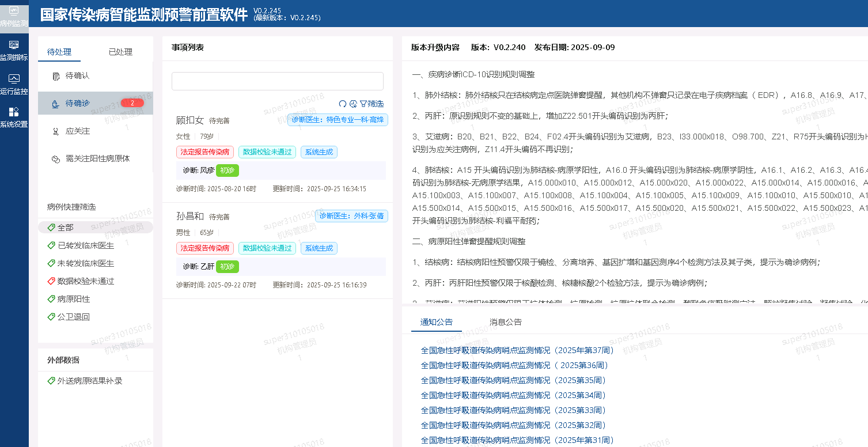Filter cases by the red 数据校验未通过 tag
Screen dimensions: 868x447
[x=81, y=281]
